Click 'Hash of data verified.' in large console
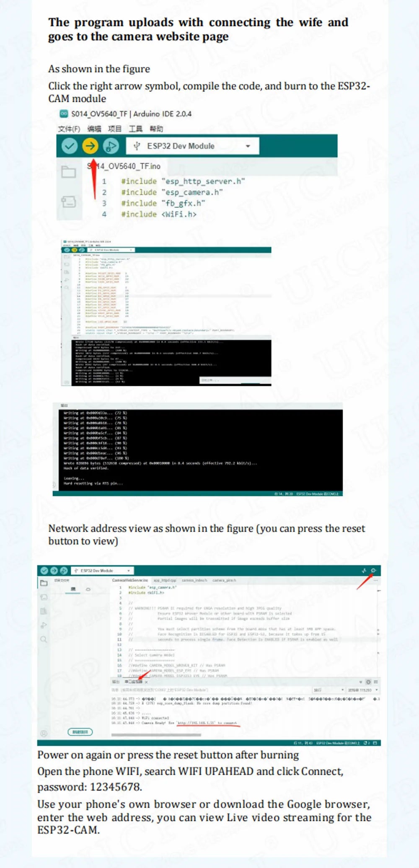This screenshot has width=419, height=868. tap(86, 468)
